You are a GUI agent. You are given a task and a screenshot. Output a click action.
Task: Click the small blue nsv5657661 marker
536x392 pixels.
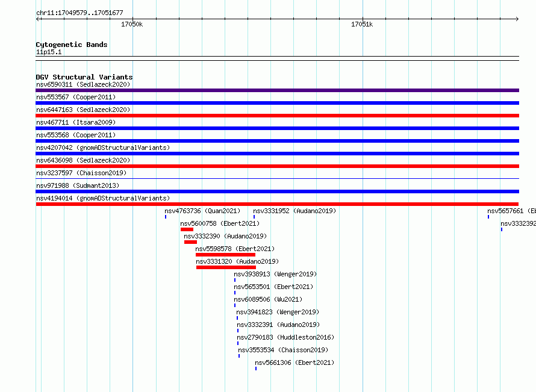click(488, 217)
